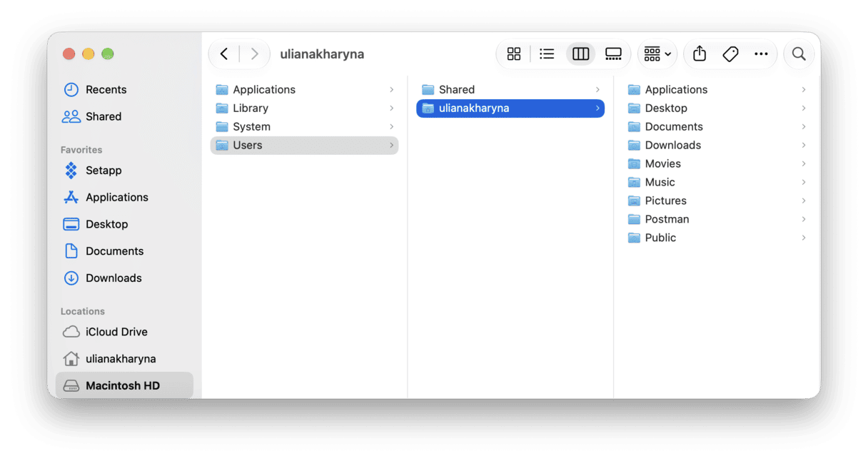868x461 pixels.
Task: Select the Postman folder
Action: pyautogui.click(x=717, y=219)
